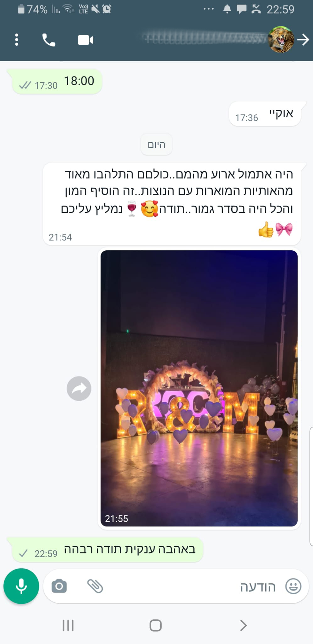Tap the Android home button
This screenshot has height=644, width=313.
156,625
